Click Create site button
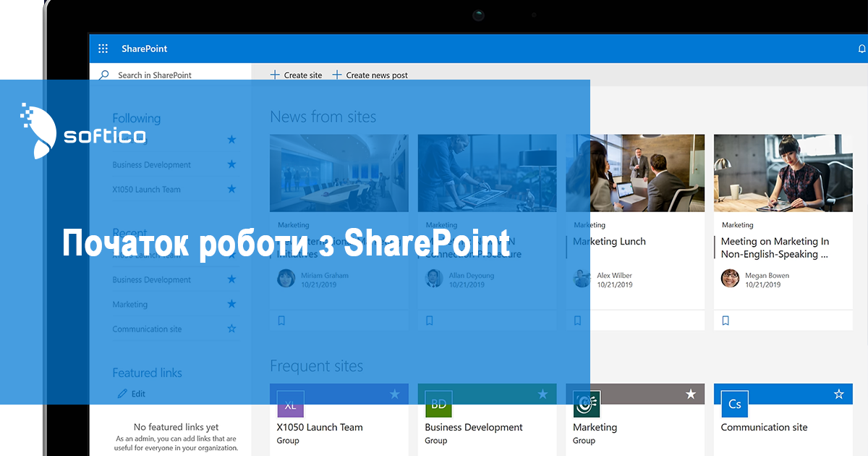868x456 pixels. click(x=296, y=75)
